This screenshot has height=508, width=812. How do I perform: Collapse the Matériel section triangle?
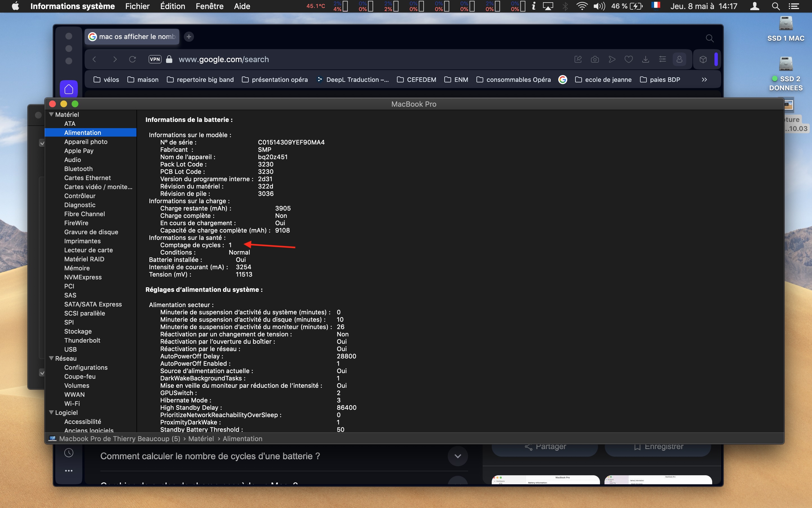pos(51,115)
